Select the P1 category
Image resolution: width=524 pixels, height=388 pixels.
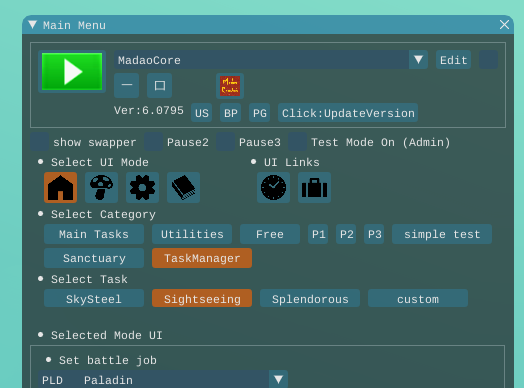click(x=318, y=234)
